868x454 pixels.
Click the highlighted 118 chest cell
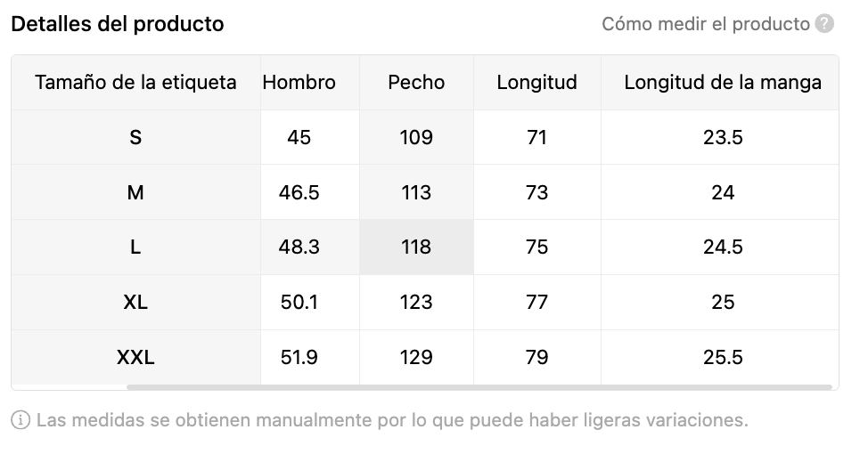(416, 247)
